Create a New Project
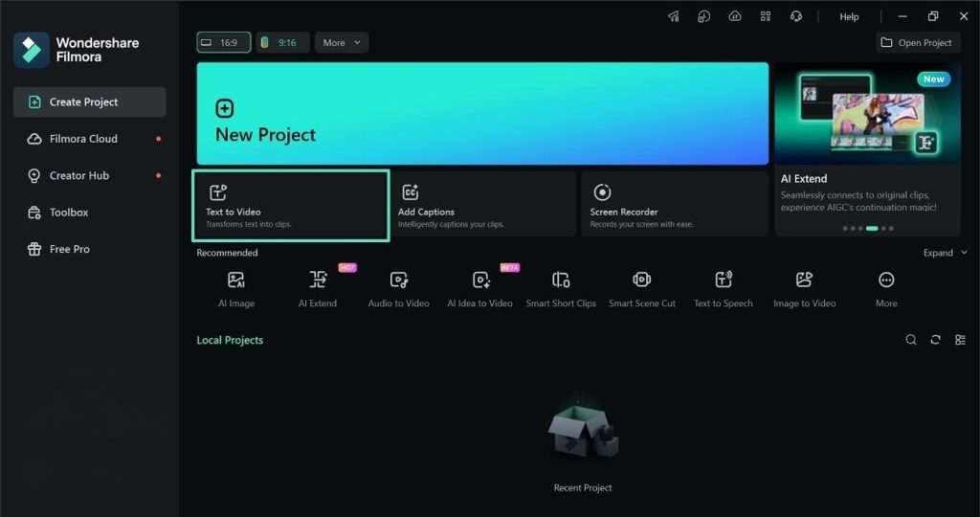Screen dimensions: 980x517 [x=482, y=114]
